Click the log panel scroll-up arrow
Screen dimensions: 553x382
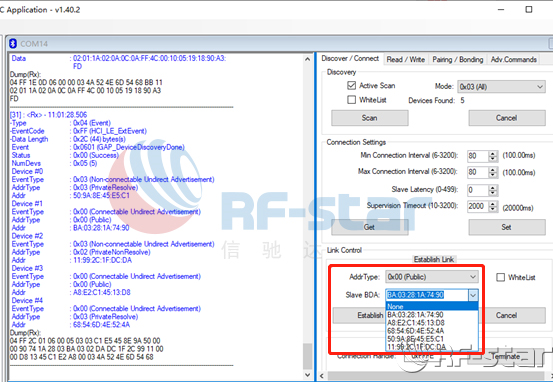click(308, 59)
